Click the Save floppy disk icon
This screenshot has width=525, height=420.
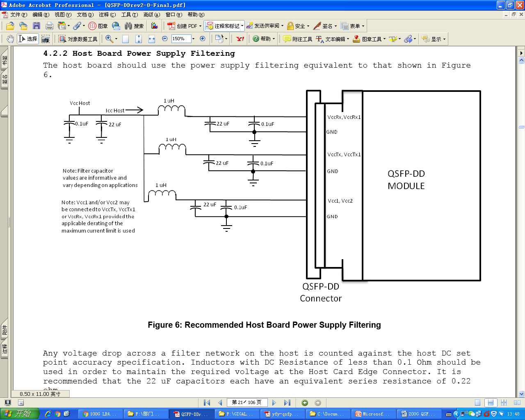[37, 26]
